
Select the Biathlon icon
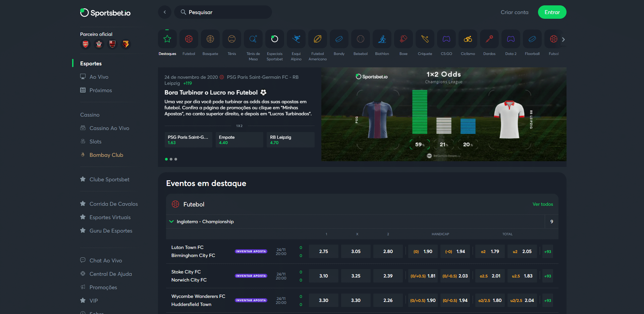(x=382, y=39)
